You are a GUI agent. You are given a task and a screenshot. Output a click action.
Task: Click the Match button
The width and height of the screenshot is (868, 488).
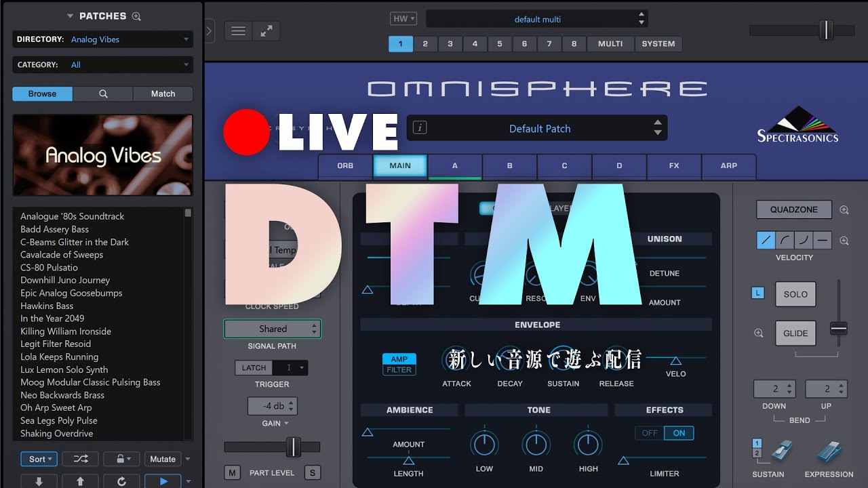point(163,94)
